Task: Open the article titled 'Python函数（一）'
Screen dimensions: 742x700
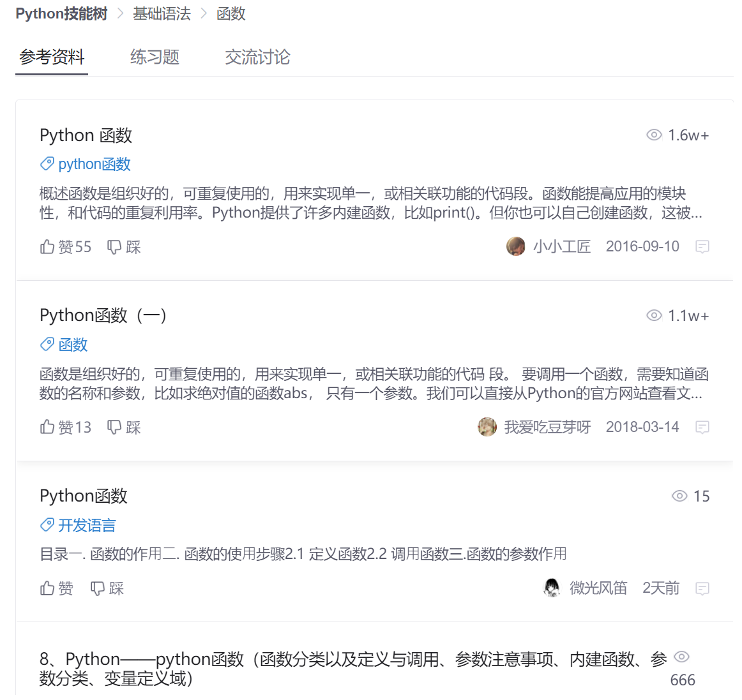Action: [x=103, y=315]
